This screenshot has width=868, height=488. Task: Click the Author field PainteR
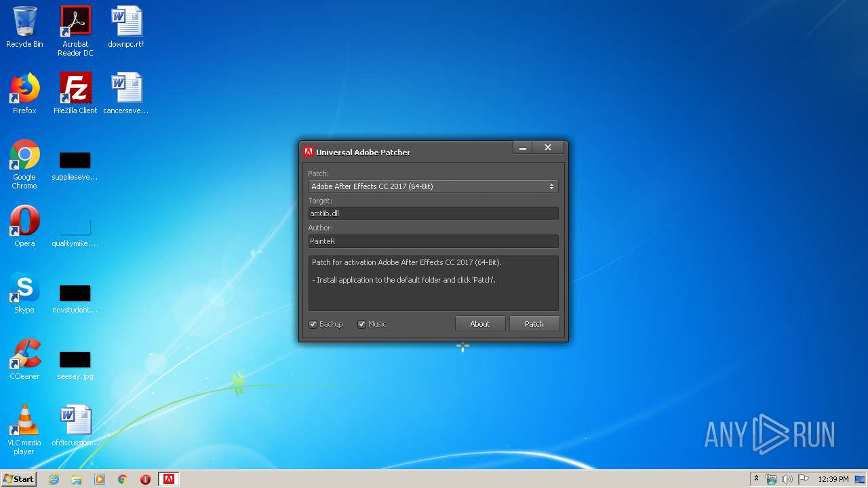[x=433, y=241]
